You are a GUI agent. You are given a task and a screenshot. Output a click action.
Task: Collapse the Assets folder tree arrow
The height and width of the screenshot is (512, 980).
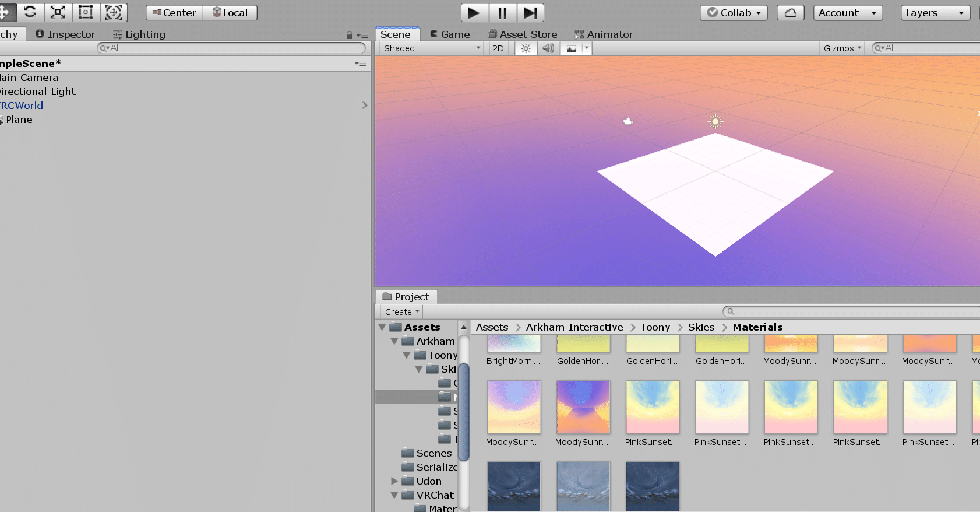click(x=382, y=328)
